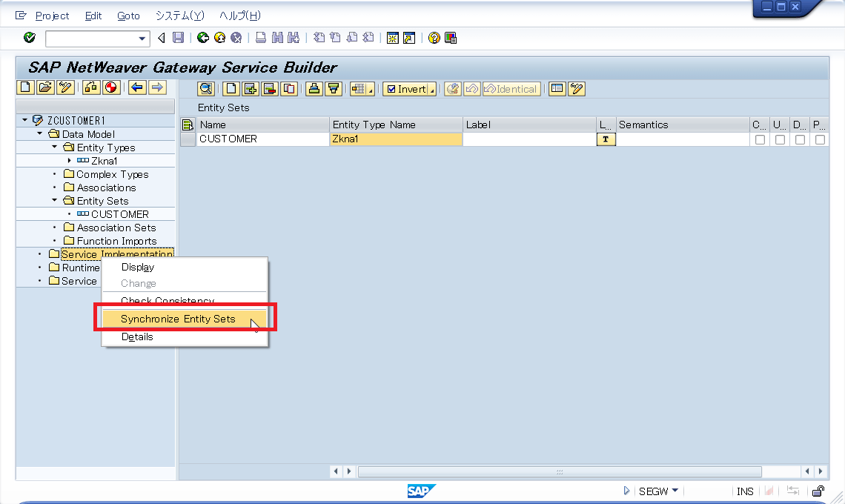
Task: Click the Check consistency icon
Action: coord(91,87)
